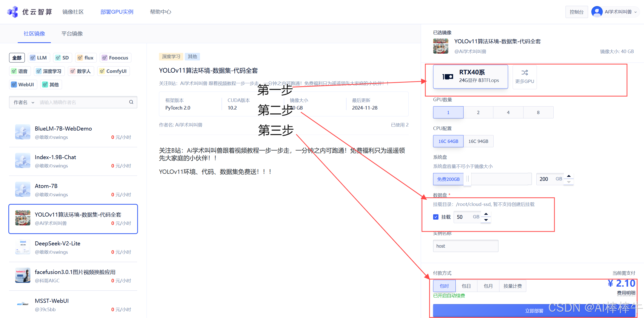Choose the 16C 94GB CPU configuration

(478, 141)
